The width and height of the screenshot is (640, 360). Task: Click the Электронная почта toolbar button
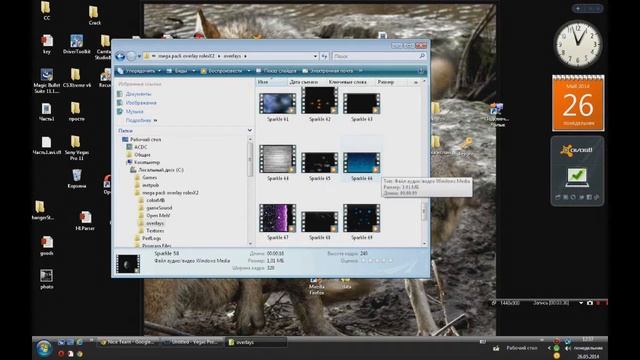pyautogui.click(x=328, y=71)
